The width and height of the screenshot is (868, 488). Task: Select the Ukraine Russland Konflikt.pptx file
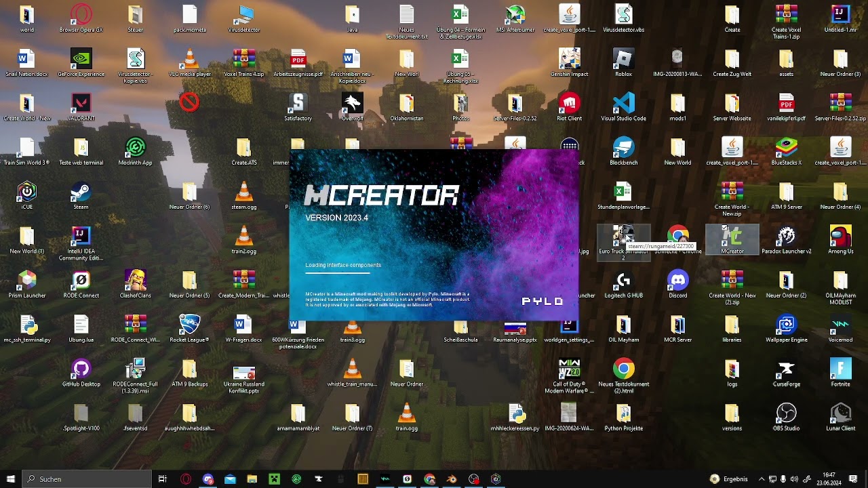tap(243, 380)
